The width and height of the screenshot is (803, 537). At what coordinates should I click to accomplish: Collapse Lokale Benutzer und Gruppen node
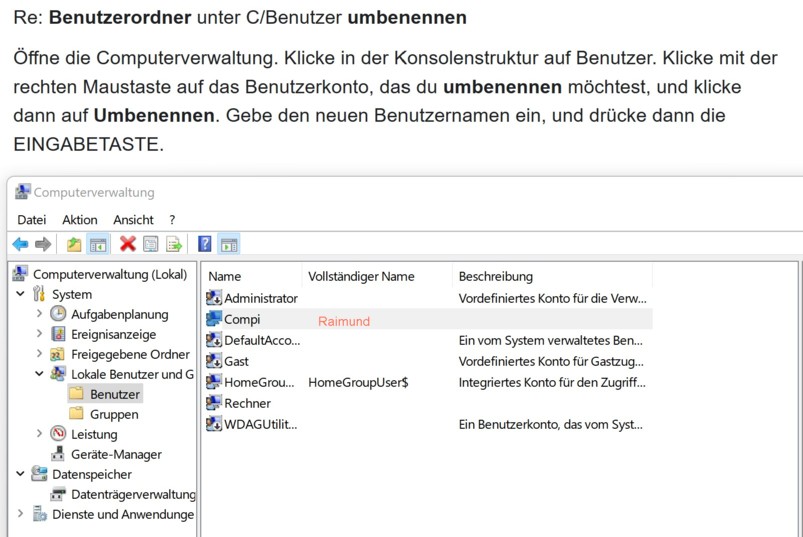[39, 374]
